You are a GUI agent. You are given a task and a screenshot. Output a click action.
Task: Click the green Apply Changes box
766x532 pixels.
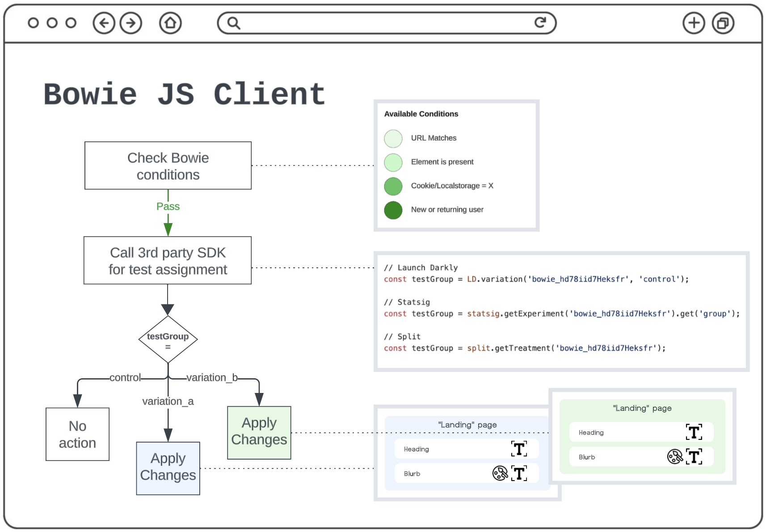click(x=259, y=432)
